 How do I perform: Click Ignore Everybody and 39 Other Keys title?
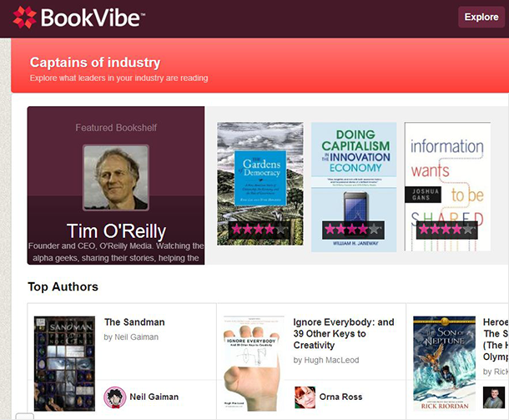pos(344,334)
